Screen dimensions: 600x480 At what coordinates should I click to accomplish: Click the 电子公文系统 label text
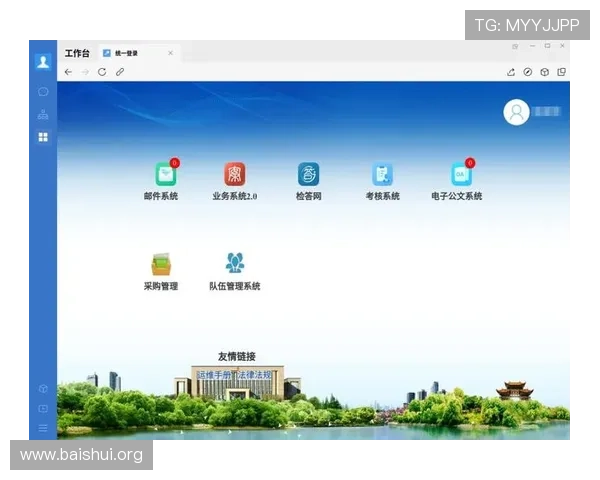click(x=457, y=196)
